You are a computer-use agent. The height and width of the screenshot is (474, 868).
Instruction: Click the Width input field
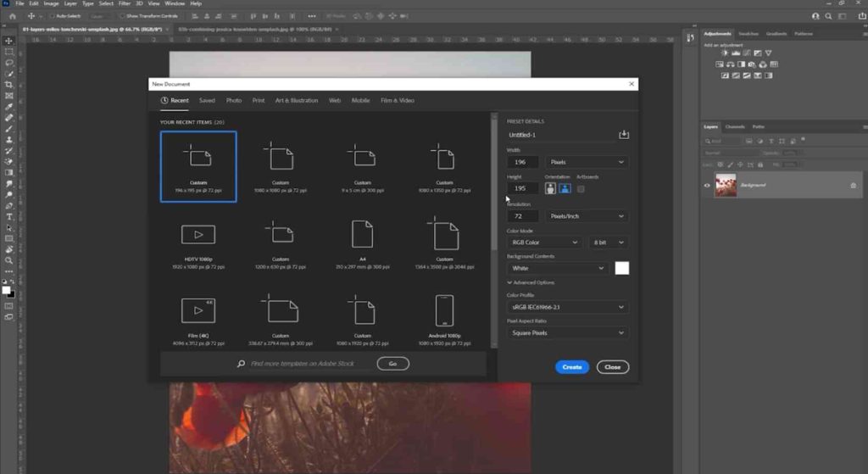522,162
